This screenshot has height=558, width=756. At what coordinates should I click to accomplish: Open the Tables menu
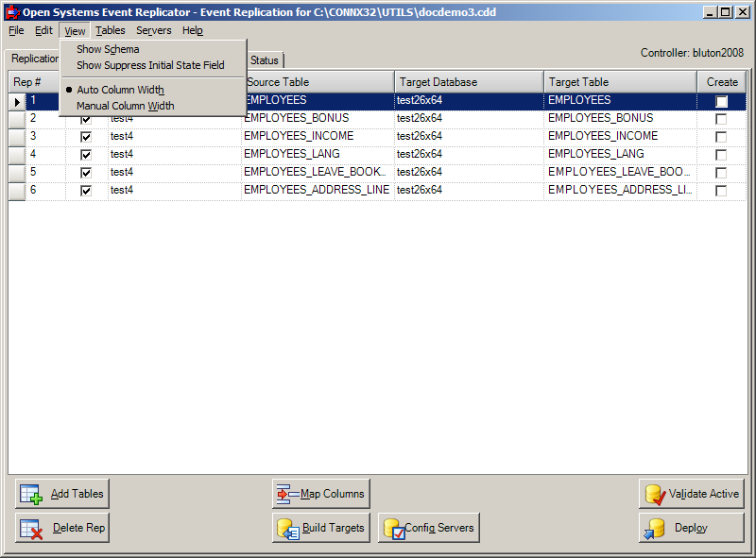pyautogui.click(x=111, y=30)
